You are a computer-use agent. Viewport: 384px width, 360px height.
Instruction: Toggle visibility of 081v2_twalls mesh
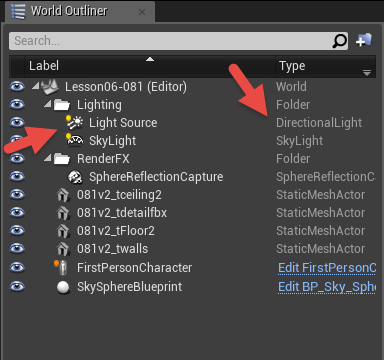pos(17,248)
